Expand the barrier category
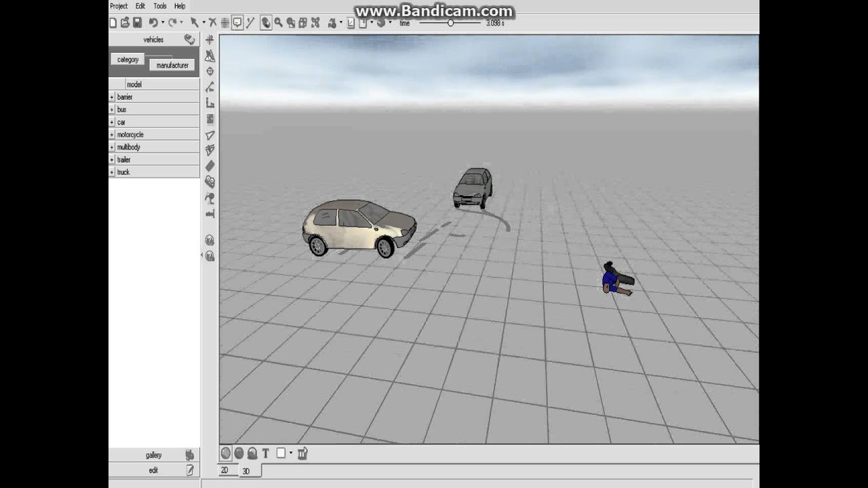868x488 pixels. click(x=112, y=97)
